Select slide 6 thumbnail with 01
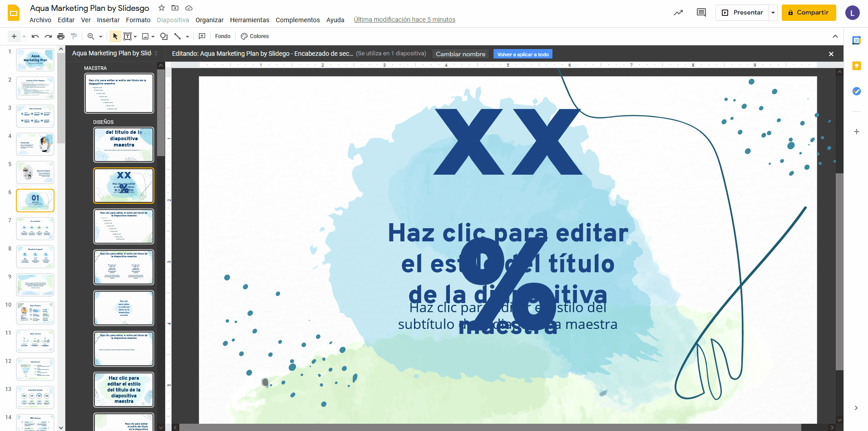The width and height of the screenshot is (868, 431). (x=35, y=201)
